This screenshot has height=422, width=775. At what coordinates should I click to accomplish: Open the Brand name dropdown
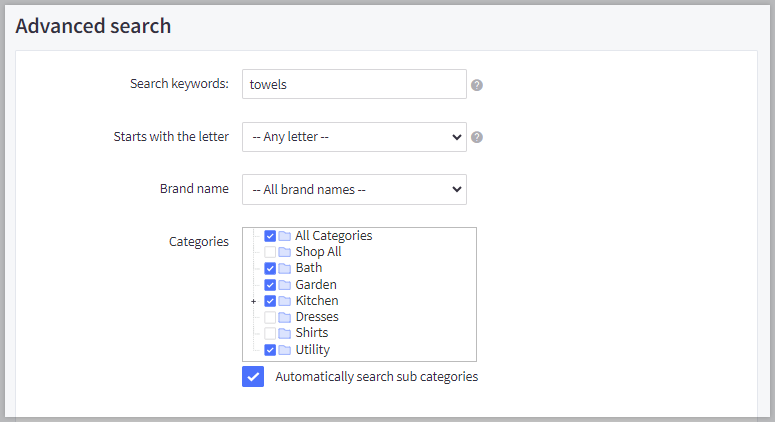(x=354, y=189)
